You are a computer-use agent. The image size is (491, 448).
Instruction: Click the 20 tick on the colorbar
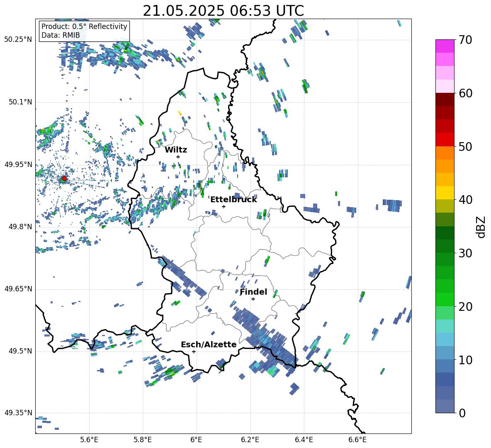click(x=465, y=307)
